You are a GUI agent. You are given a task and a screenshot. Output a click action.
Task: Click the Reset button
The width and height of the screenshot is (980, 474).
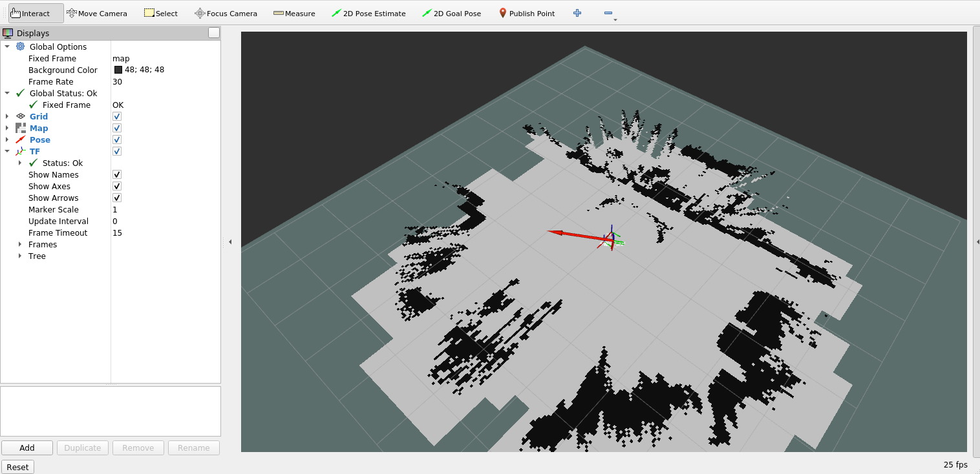coord(17,467)
